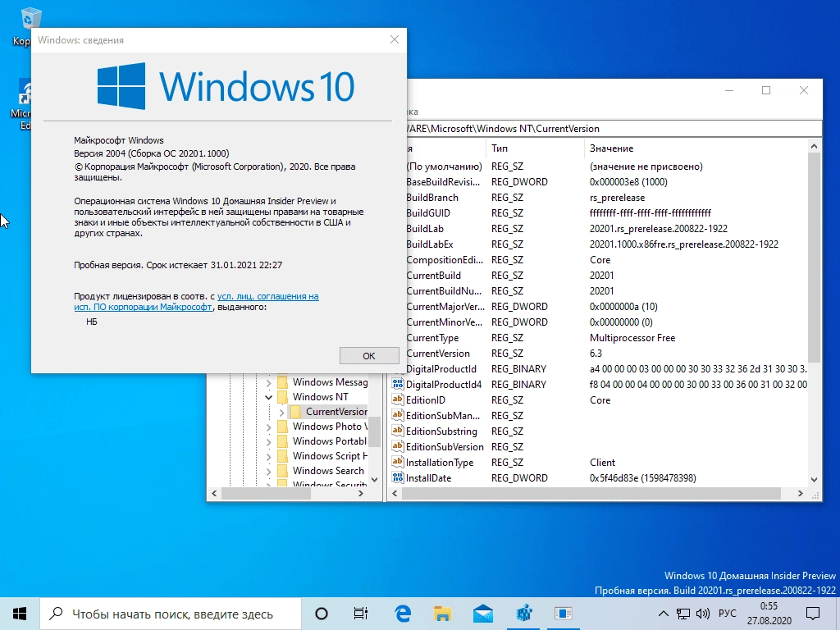The image size is (840, 630).
Task: Open the Start menu
Action: click(x=20, y=614)
